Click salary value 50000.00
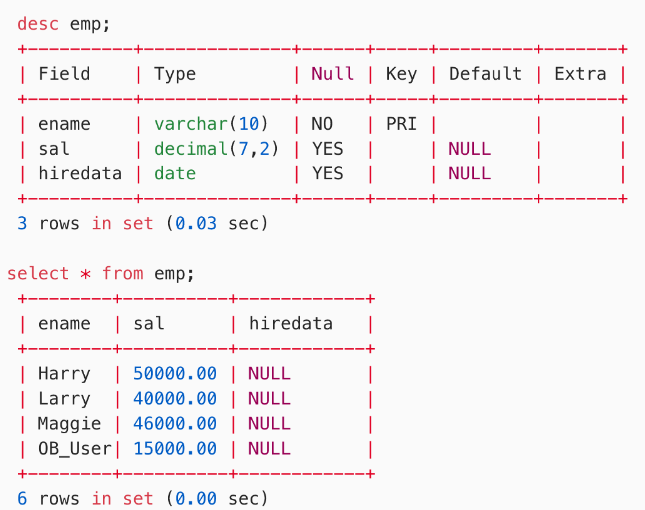Screen dimensions: 645x510 click(175, 374)
